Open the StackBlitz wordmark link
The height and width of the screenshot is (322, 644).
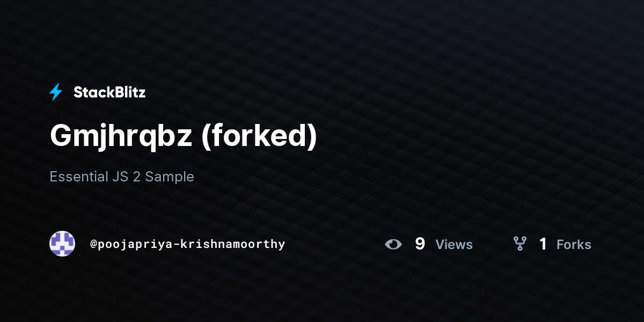point(109,92)
